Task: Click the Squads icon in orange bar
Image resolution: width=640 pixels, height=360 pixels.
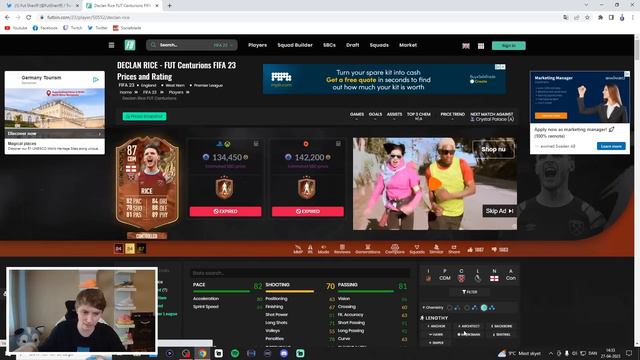Action: click(417, 249)
